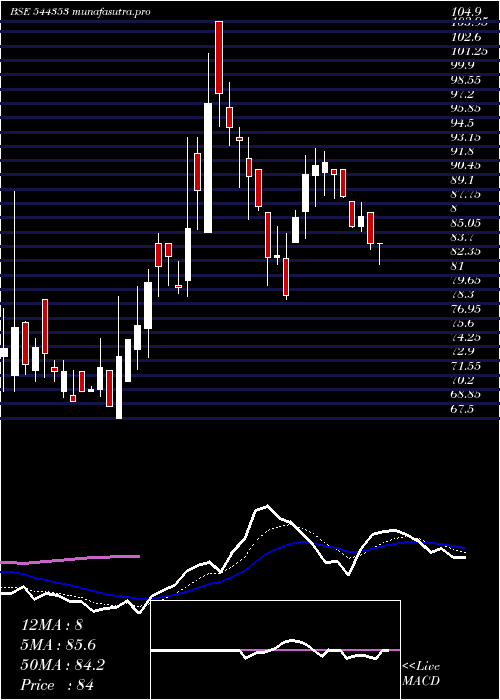Select the 99.9 price axis label

click(463, 66)
